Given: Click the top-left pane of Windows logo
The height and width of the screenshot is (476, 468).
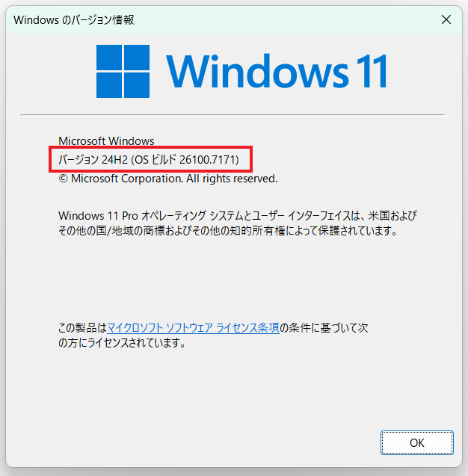Looking at the screenshot, I should pyautogui.click(x=109, y=58).
